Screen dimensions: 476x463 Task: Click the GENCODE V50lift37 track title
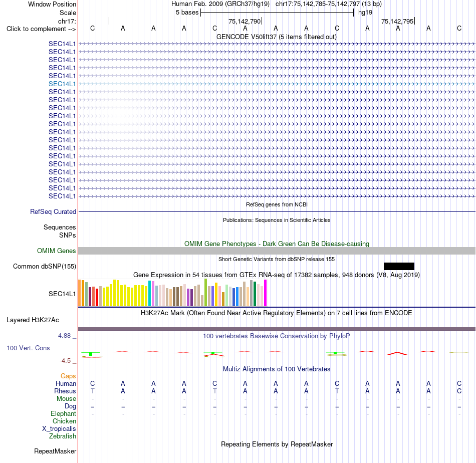(277, 37)
